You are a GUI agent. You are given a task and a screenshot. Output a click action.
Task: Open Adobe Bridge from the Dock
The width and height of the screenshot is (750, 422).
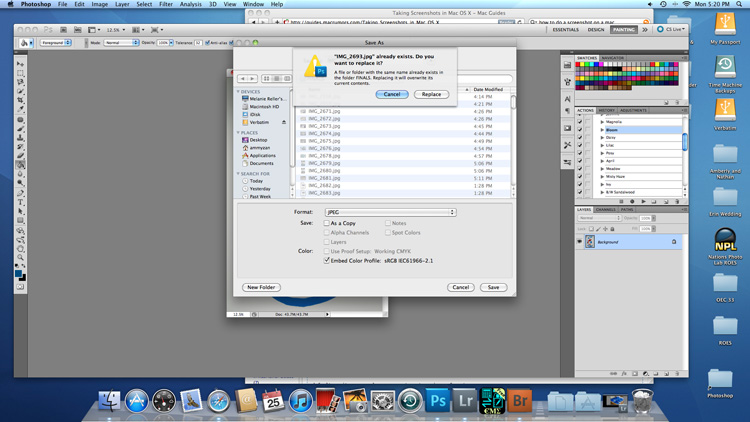[x=519, y=400]
